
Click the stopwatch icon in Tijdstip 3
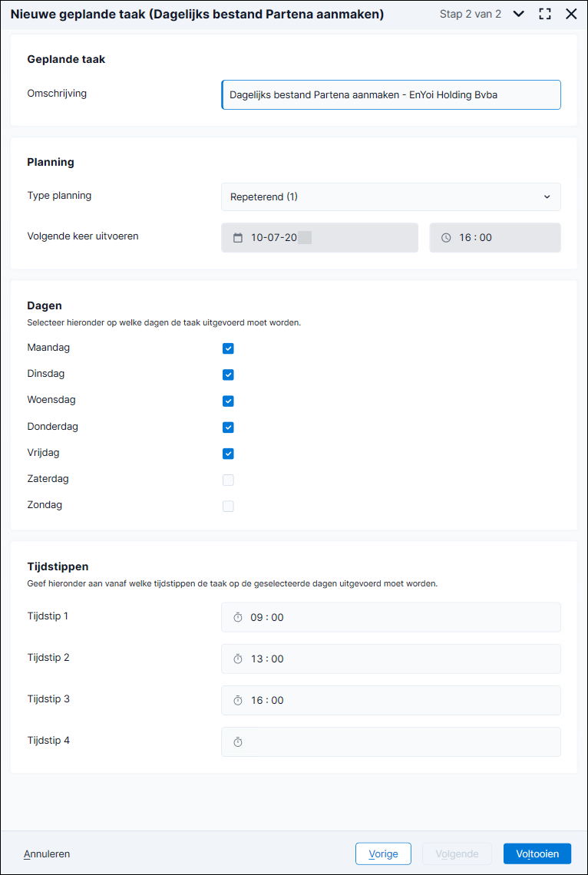(238, 700)
